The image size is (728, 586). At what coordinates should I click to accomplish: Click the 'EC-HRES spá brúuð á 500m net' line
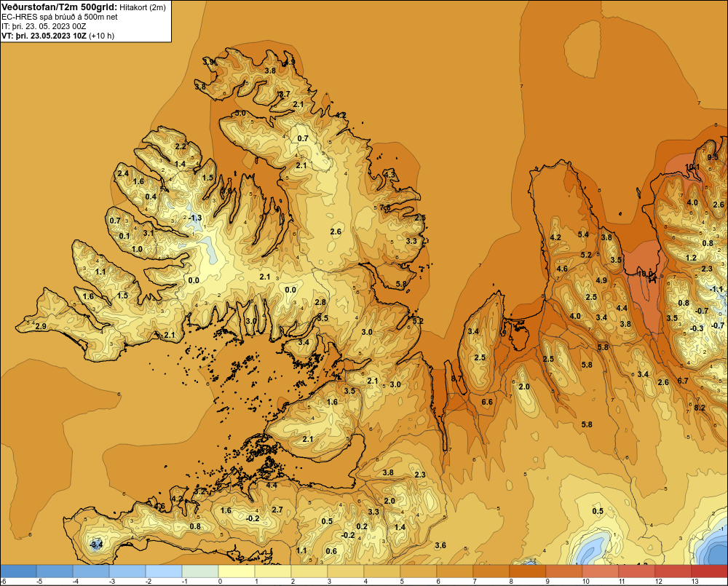[x=60, y=17]
